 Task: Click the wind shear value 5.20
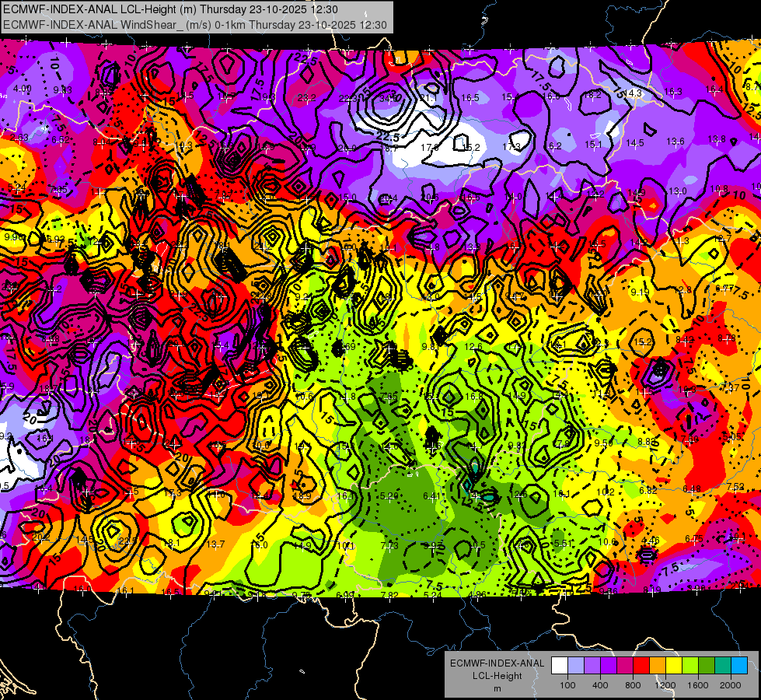tap(389, 495)
